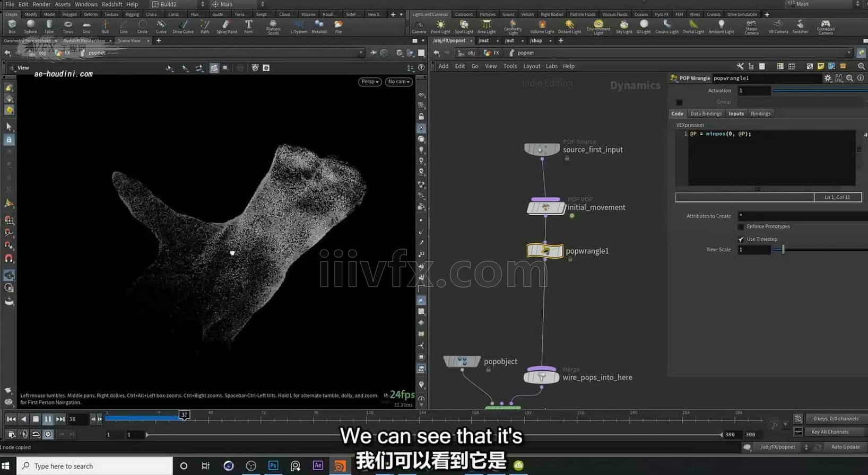Add an Environment Light
The height and width of the screenshot is (475, 868).
click(598, 28)
